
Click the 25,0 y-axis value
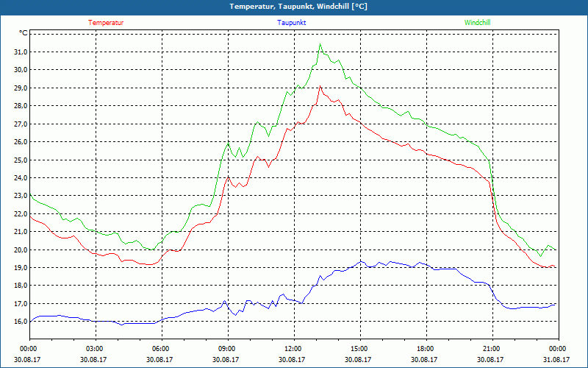pos(21,160)
